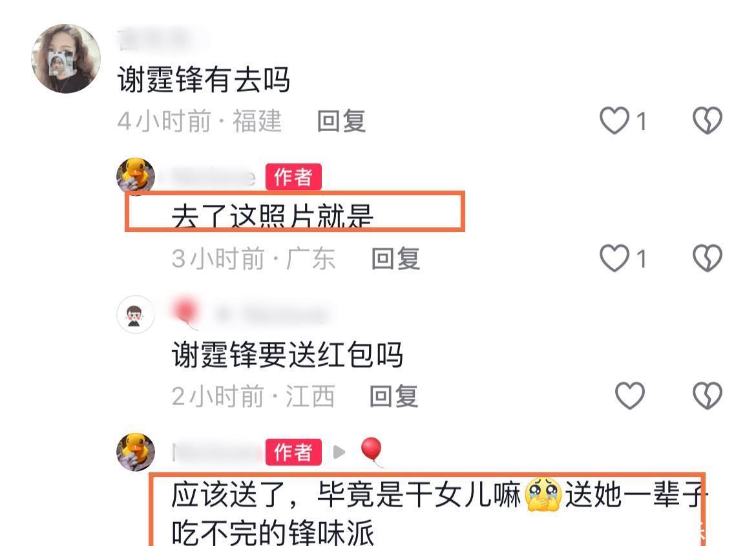Screen dimensions: 756x546
Task: Tap the red balloon username after the arrow
Action: click(372, 452)
